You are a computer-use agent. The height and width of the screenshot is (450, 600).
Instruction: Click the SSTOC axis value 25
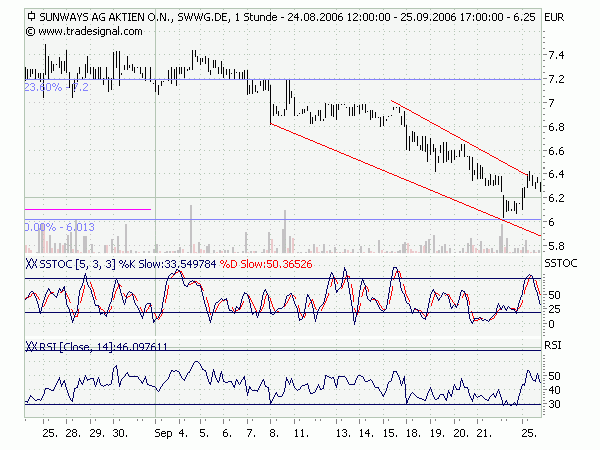(554, 309)
